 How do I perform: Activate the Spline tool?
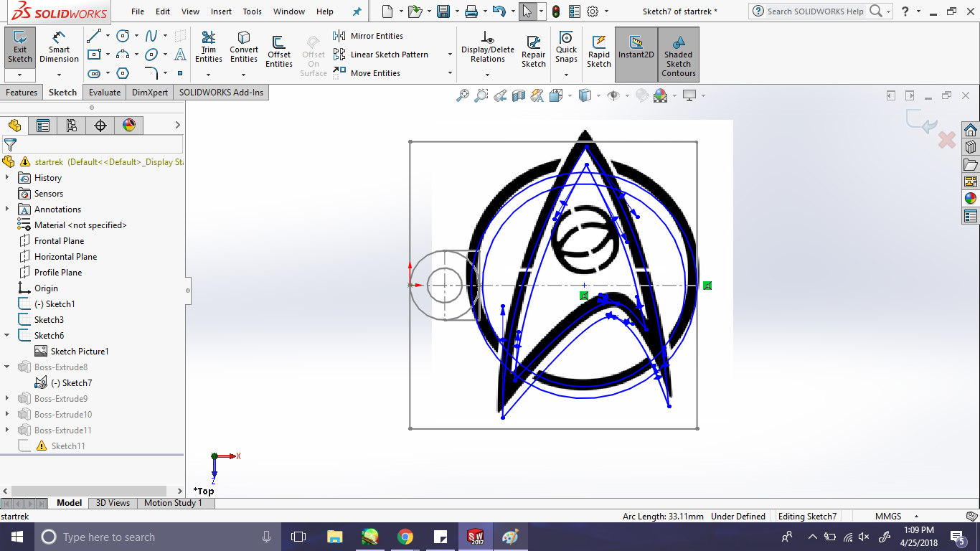point(151,36)
